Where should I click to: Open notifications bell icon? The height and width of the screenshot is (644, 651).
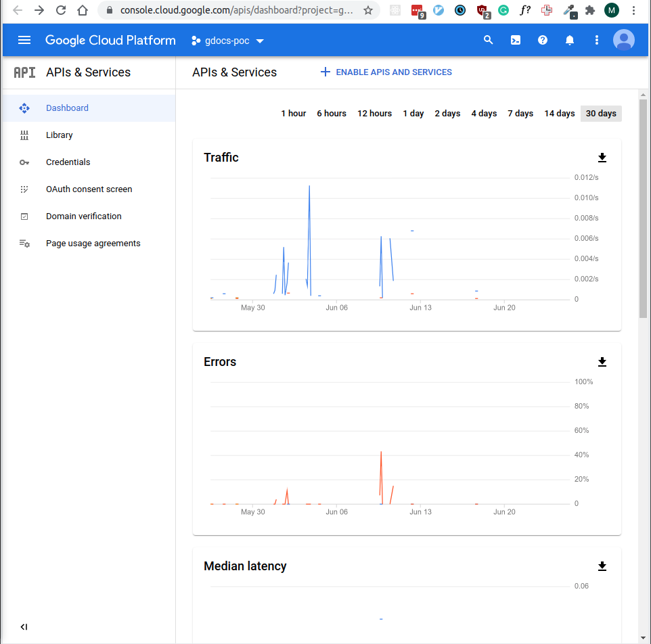pos(570,41)
